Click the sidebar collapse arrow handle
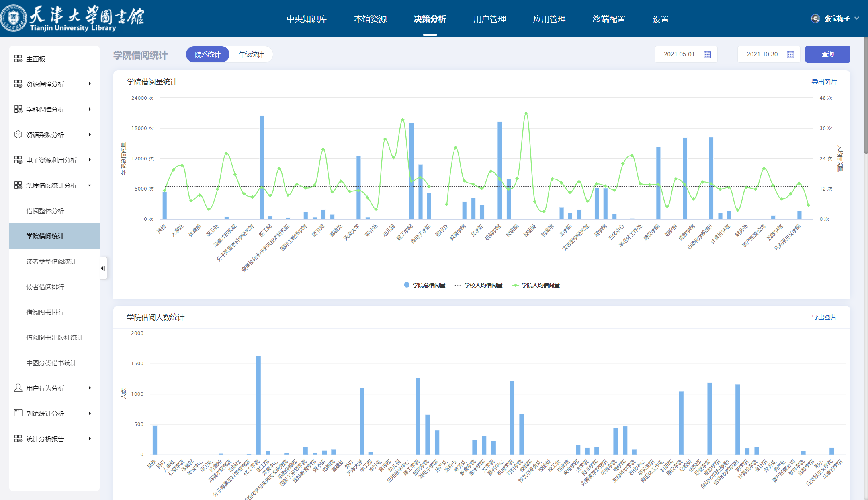The width and height of the screenshot is (868, 500). (x=103, y=268)
